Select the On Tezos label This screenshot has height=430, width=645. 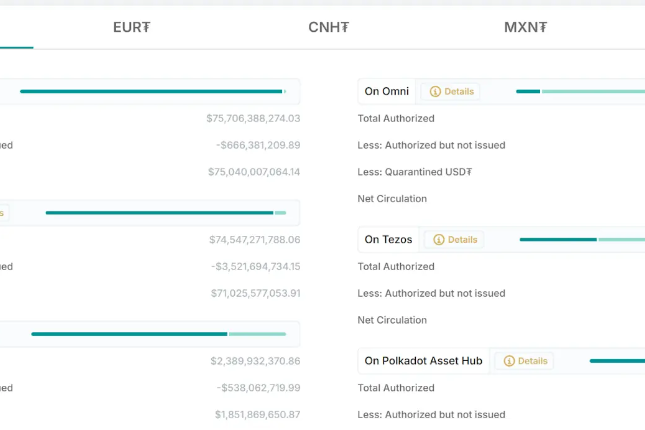(x=388, y=239)
